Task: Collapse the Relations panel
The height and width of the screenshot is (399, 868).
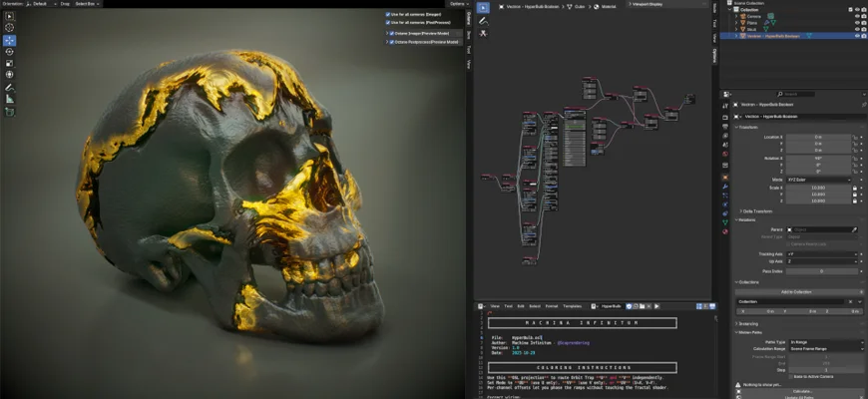Action: 745,219
